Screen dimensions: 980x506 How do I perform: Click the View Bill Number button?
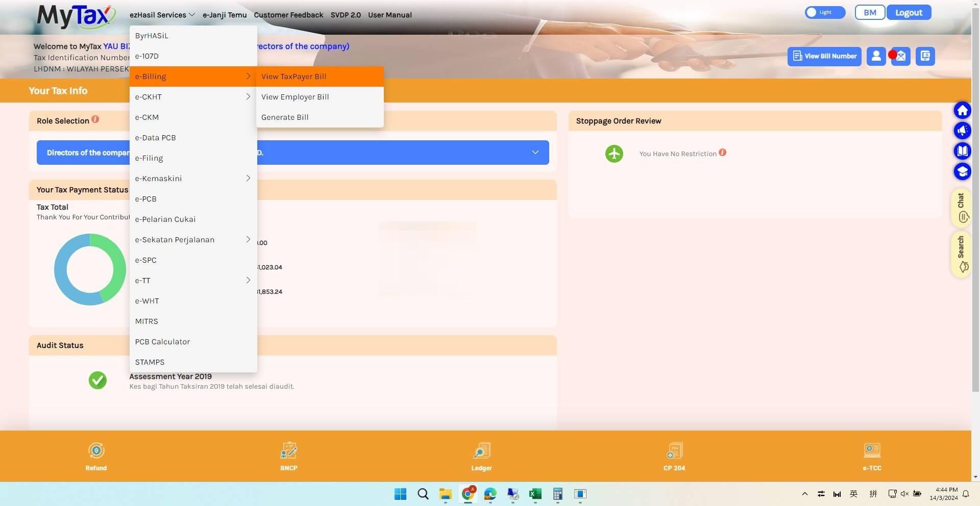tap(824, 56)
